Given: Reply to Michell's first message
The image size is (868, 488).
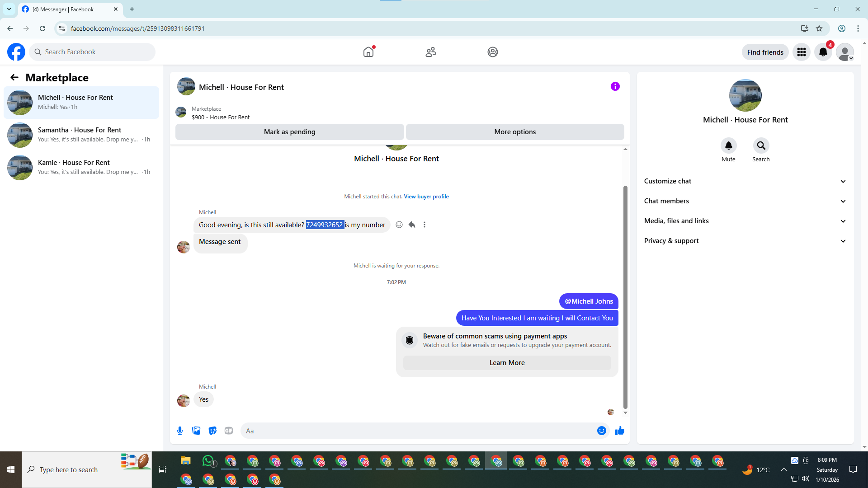Looking at the screenshot, I should [412, 225].
